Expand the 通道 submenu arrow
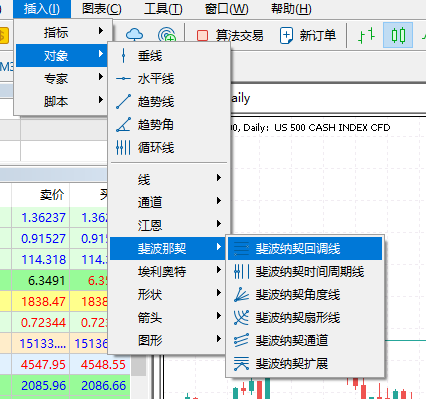426x399 pixels. [x=219, y=201]
